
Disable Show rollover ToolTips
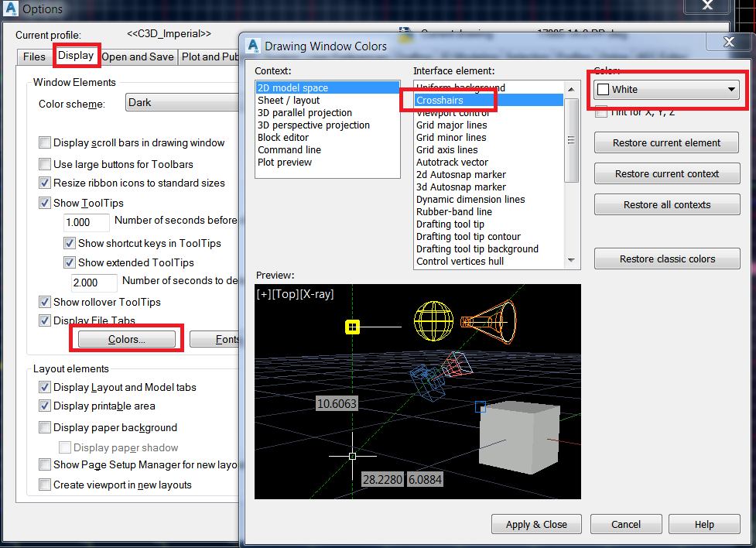point(44,303)
